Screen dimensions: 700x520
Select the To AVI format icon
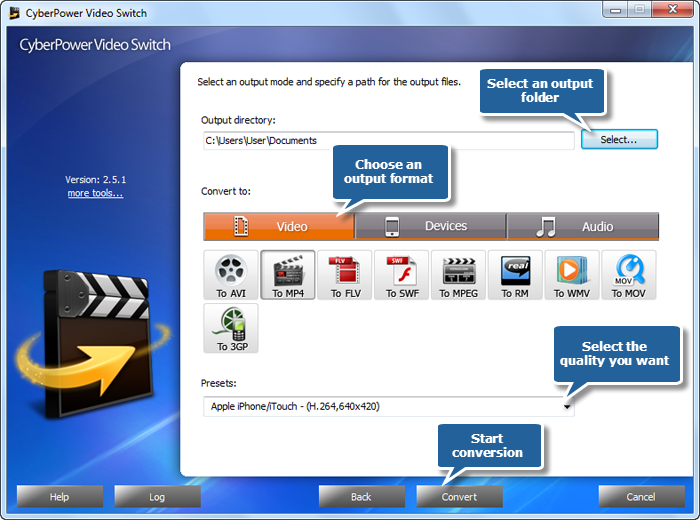(x=231, y=275)
